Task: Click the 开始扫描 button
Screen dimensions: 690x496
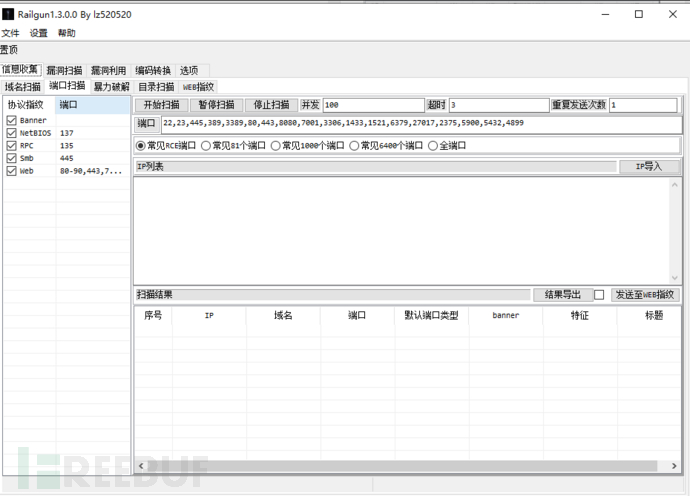Action: [x=161, y=105]
